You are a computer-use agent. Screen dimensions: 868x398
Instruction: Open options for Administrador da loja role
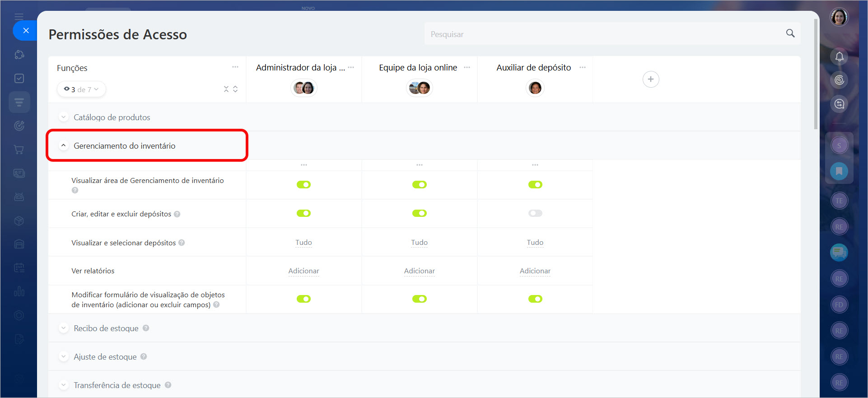click(x=351, y=67)
